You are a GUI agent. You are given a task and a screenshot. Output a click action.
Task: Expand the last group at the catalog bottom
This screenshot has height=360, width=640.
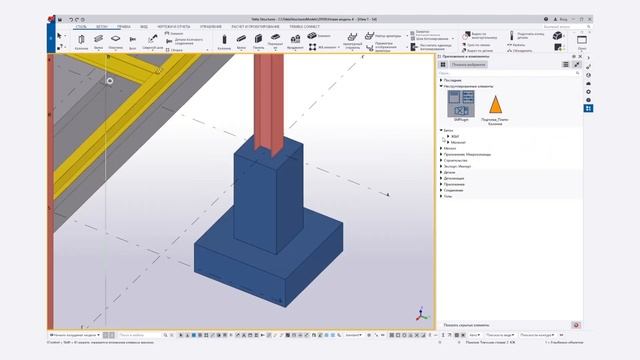point(441,196)
